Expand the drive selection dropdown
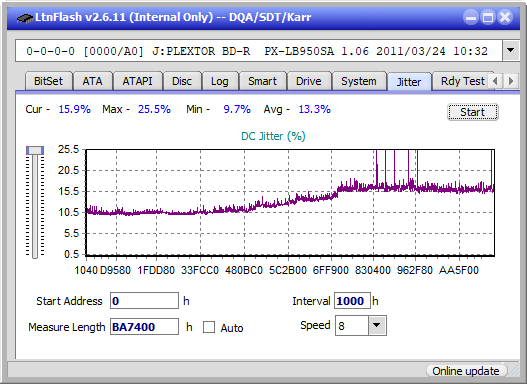Image resolution: width=527 pixels, height=384 pixels. coord(511,51)
